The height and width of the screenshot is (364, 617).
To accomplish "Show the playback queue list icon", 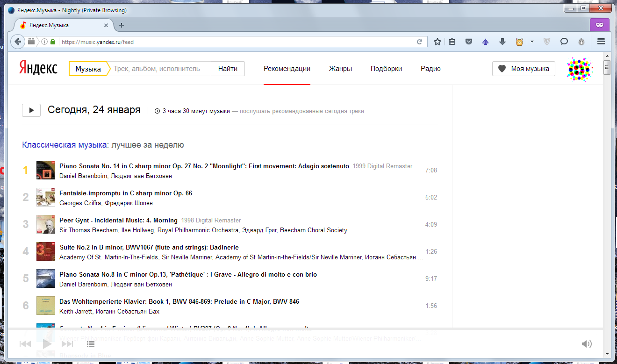I will [91, 344].
